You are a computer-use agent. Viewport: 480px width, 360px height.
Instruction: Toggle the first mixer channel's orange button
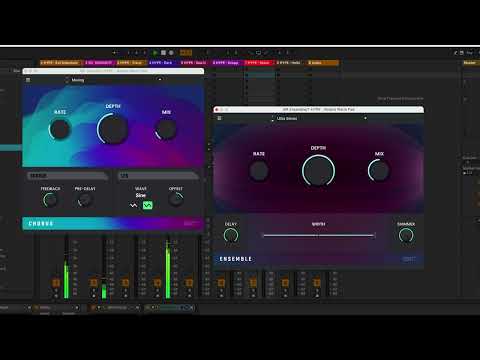click(56, 283)
